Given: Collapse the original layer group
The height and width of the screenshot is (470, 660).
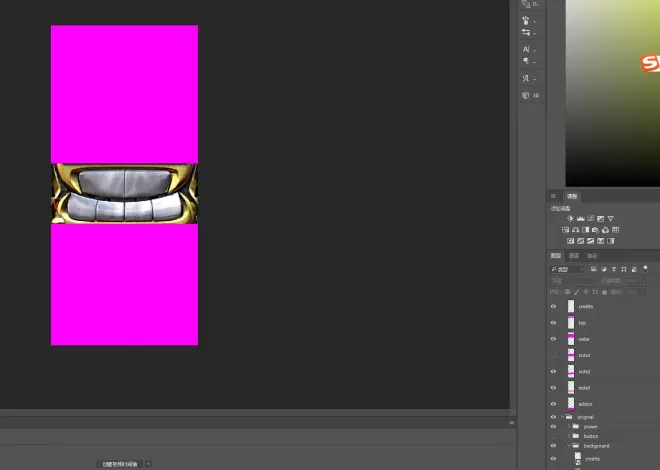Looking at the screenshot, I should tap(563, 417).
